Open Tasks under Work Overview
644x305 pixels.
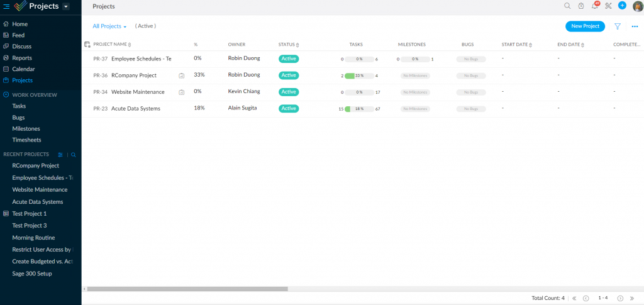(19, 106)
